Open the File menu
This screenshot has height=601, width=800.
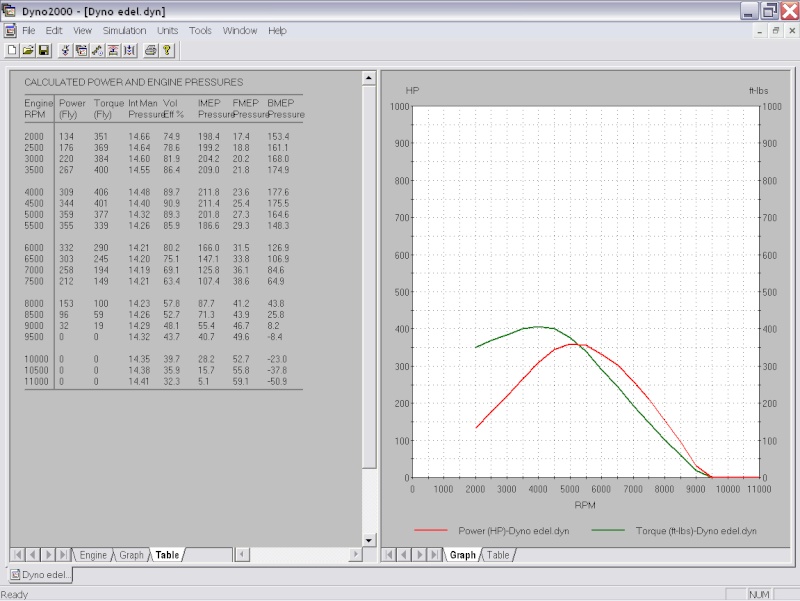pyautogui.click(x=29, y=31)
